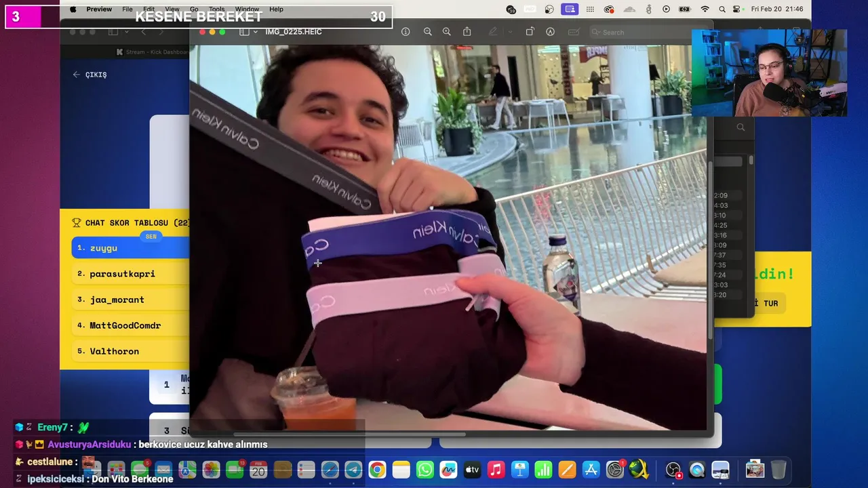Screen dimensions: 868x488
Task: Click the Wi-Fi status menu bar icon
Action: tap(705, 9)
